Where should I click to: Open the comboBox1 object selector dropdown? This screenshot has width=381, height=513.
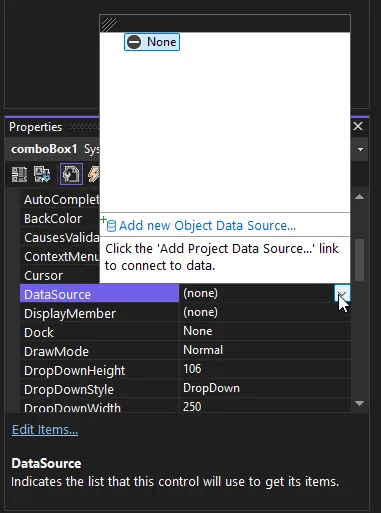pos(360,149)
